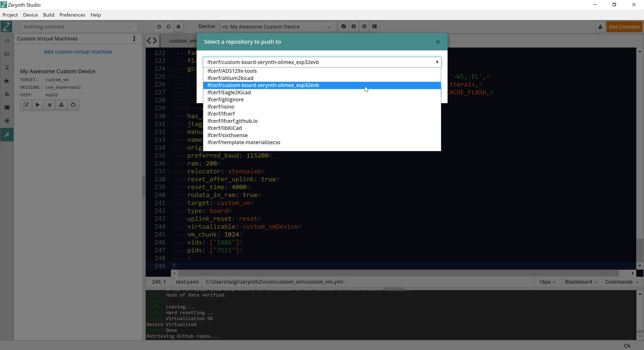Image resolution: width=644 pixels, height=350 pixels.
Task: Click the font size 16px stepper in status bar
Action: coord(548,282)
